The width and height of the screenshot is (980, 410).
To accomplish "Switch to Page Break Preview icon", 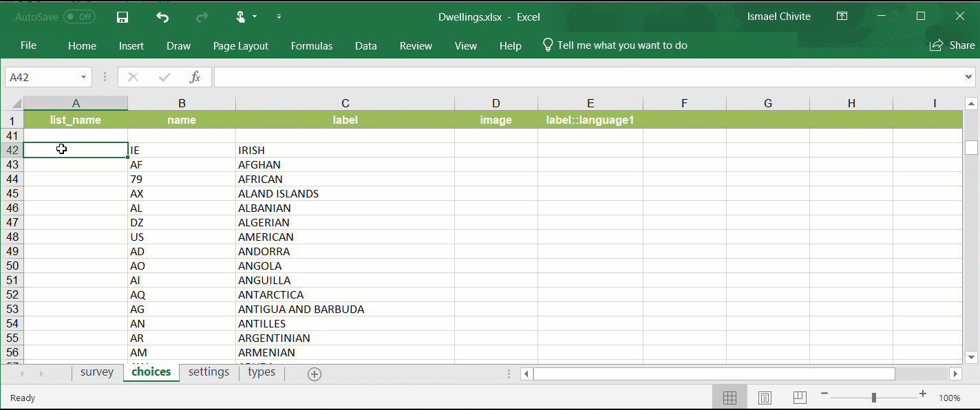I will (x=799, y=398).
